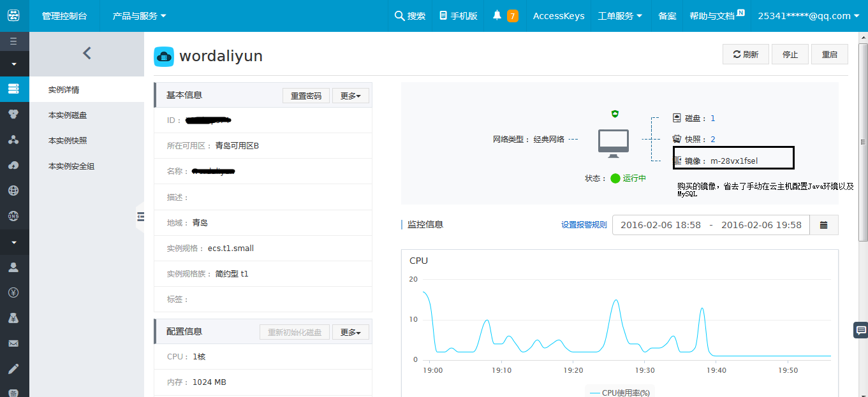Click the green security shield icon
The image size is (868, 397).
click(x=615, y=113)
